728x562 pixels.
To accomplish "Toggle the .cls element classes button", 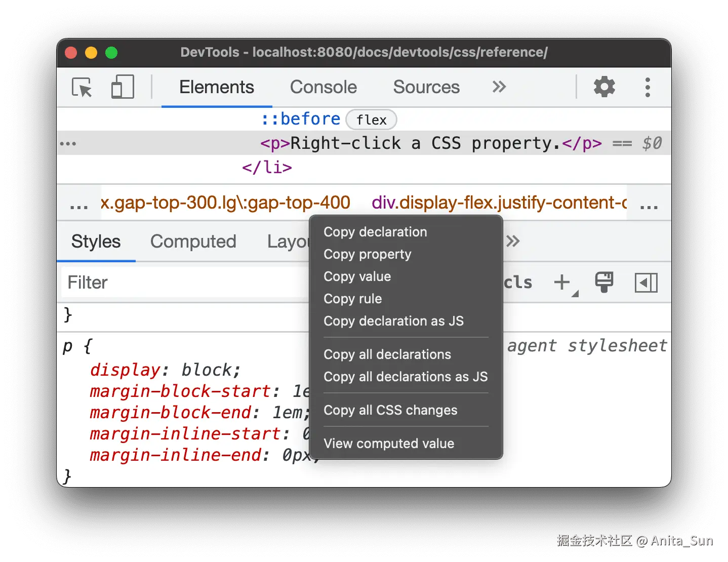I will click(x=518, y=283).
